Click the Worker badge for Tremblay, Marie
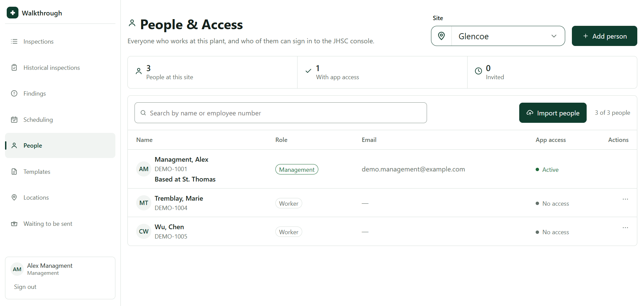 point(289,203)
